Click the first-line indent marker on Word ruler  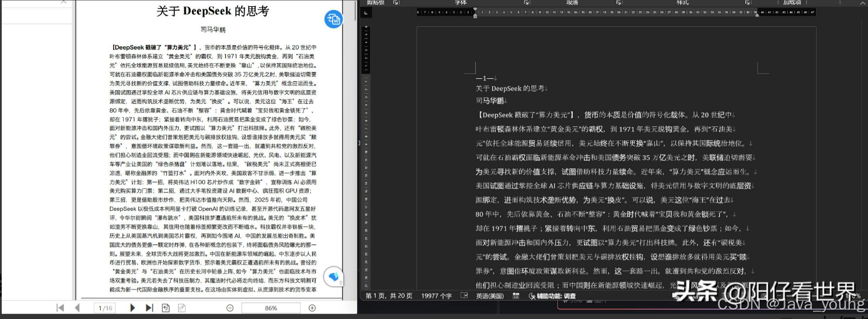475,9
